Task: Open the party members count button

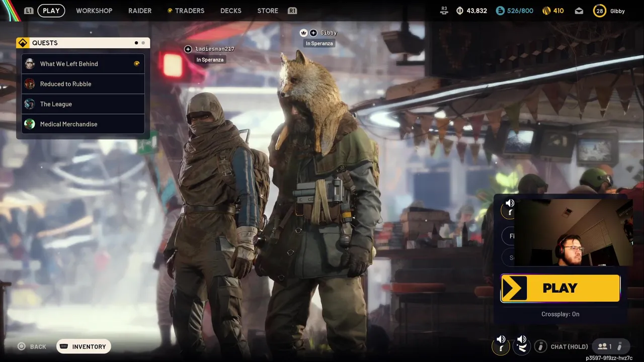Action: (610, 346)
